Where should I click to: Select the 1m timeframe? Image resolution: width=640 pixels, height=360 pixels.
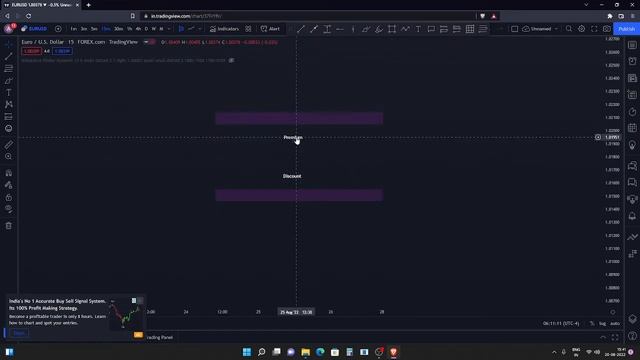tap(73, 29)
